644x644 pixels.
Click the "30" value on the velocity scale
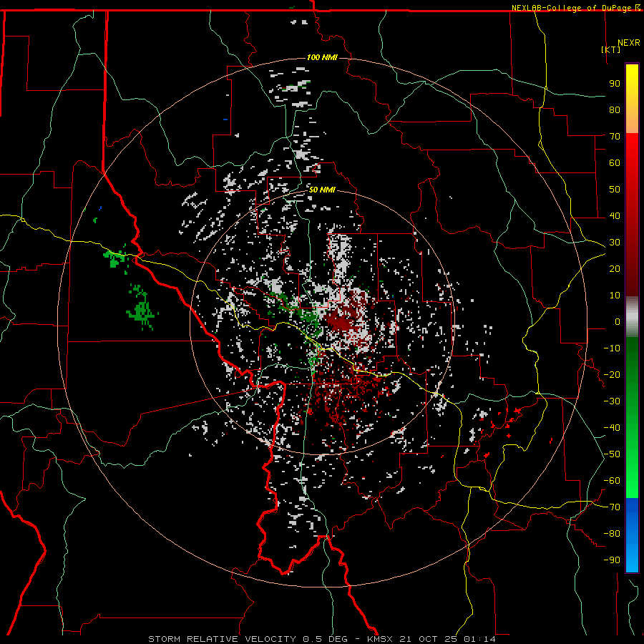tap(615, 243)
